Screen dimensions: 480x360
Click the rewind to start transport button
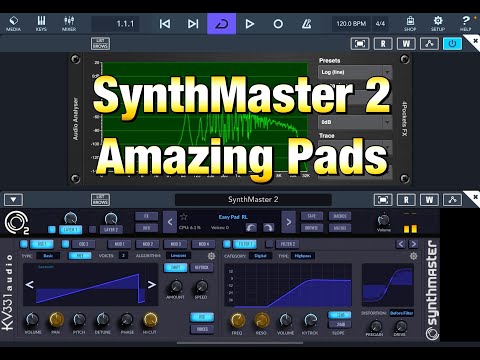point(165,24)
